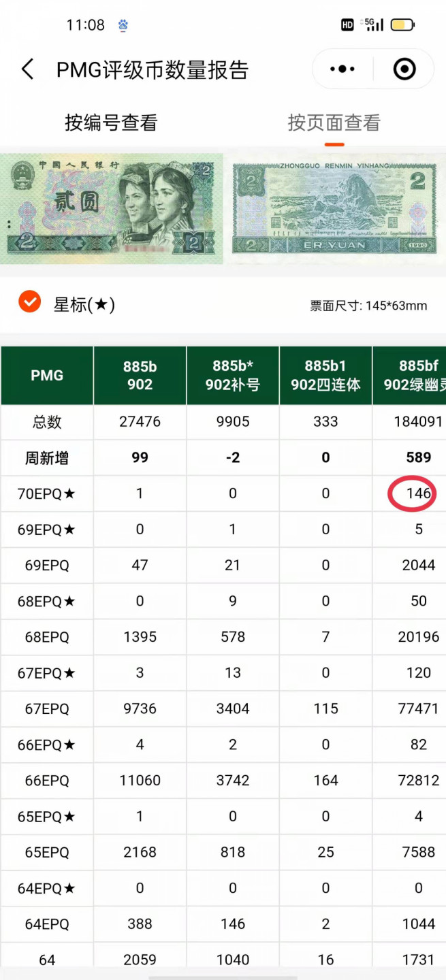Image resolution: width=446 pixels, height=980 pixels.
Task: Tap the battery icon in status bar
Action: coord(402,25)
